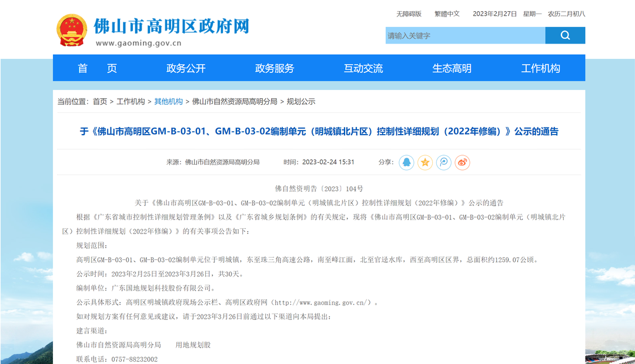
Task: Click the 规划公示 breadcrumb link
Action: [x=301, y=102]
